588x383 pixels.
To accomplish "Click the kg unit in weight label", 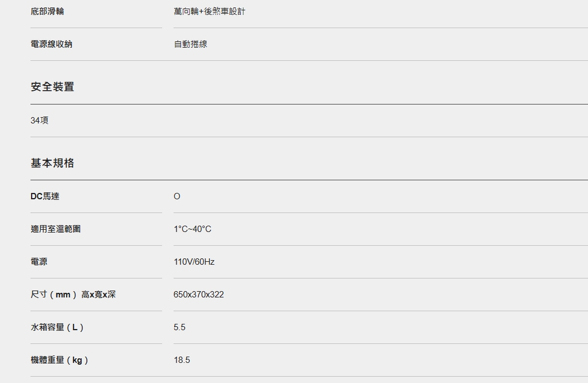I will [77, 361].
